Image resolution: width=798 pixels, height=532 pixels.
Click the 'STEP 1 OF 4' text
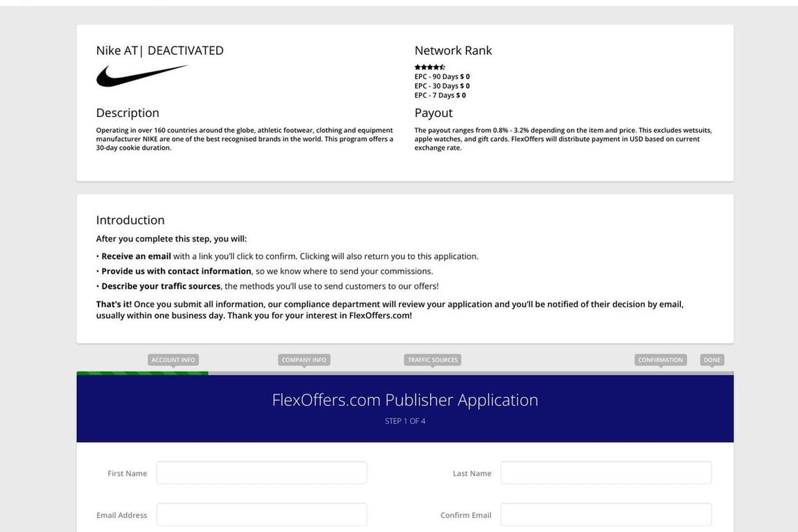coord(405,421)
